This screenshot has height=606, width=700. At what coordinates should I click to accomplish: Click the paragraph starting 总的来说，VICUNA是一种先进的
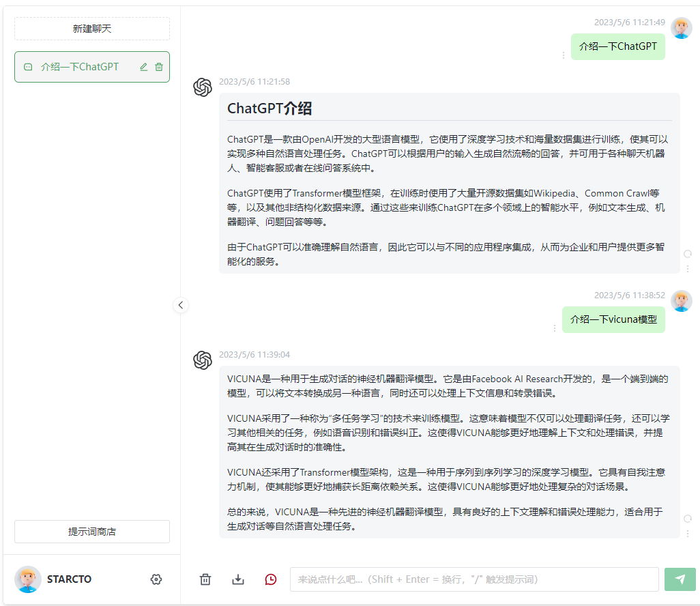tap(445, 519)
